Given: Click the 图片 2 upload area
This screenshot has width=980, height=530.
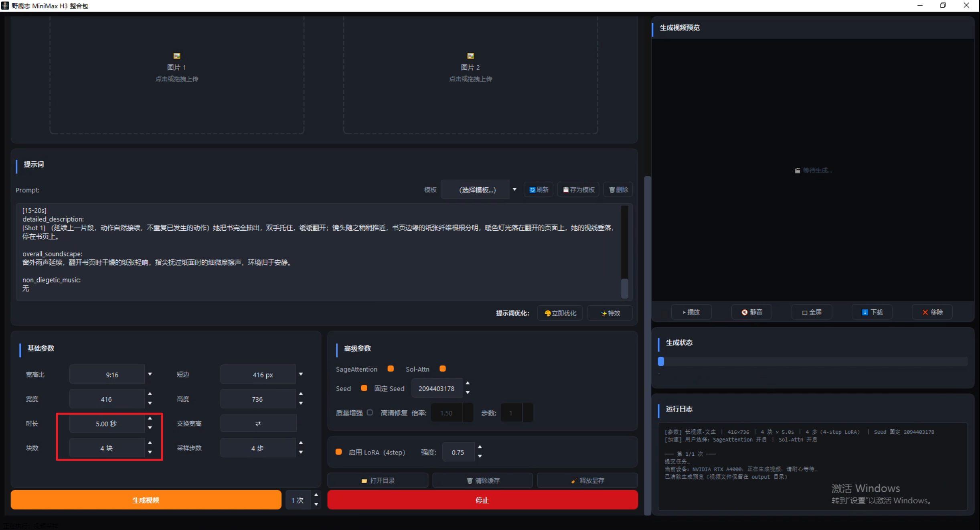Looking at the screenshot, I should [x=470, y=74].
